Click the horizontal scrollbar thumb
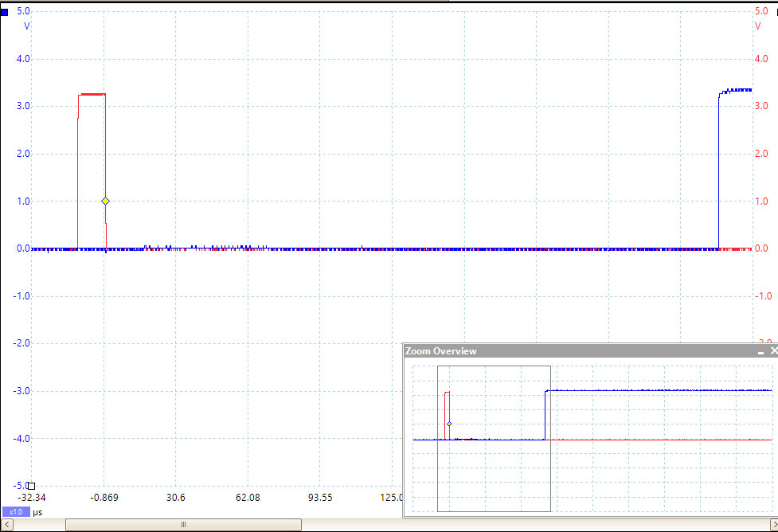The width and height of the screenshot is (778, 532). 183,525
